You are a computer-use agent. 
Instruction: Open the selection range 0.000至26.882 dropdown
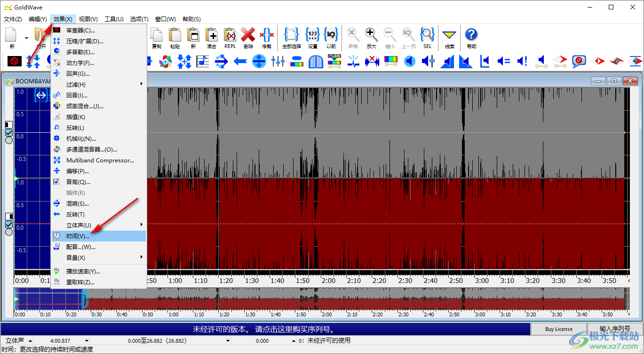228,341
